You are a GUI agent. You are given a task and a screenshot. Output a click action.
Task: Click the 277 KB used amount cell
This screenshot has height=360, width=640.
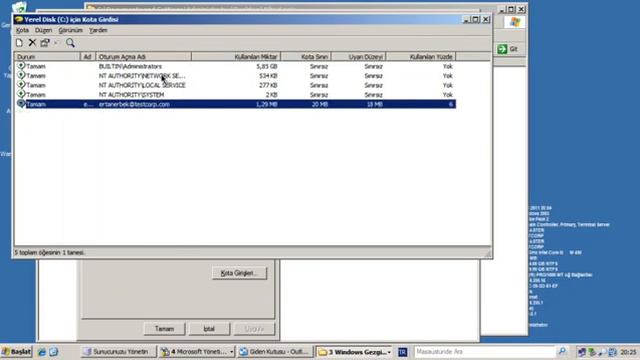[x=268, y=85]
